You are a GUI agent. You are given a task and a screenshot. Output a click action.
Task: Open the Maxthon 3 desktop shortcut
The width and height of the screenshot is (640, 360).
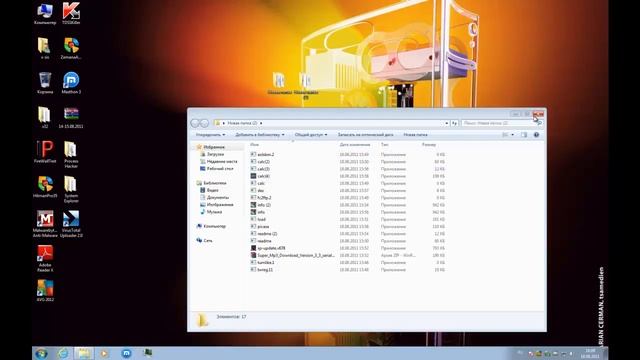(71, 83)
